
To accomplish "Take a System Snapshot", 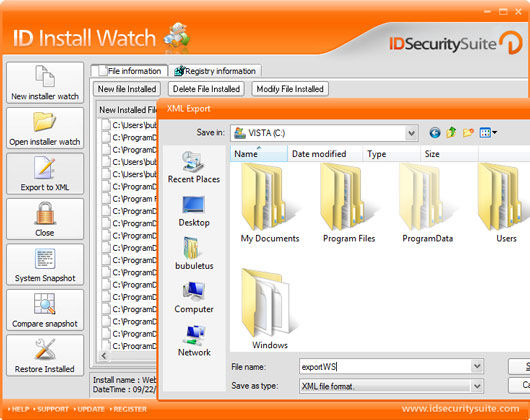I will [45, 264].
